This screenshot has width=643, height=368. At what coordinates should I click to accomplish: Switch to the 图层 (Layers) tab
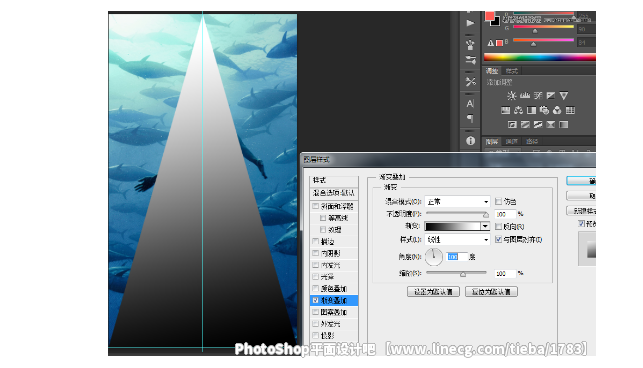(x=492, y=142)
